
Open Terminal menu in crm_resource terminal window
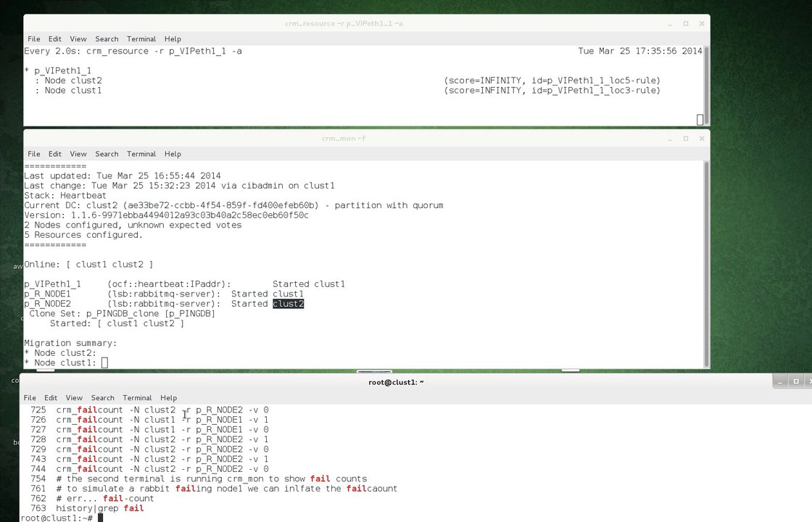coord(141,39)
